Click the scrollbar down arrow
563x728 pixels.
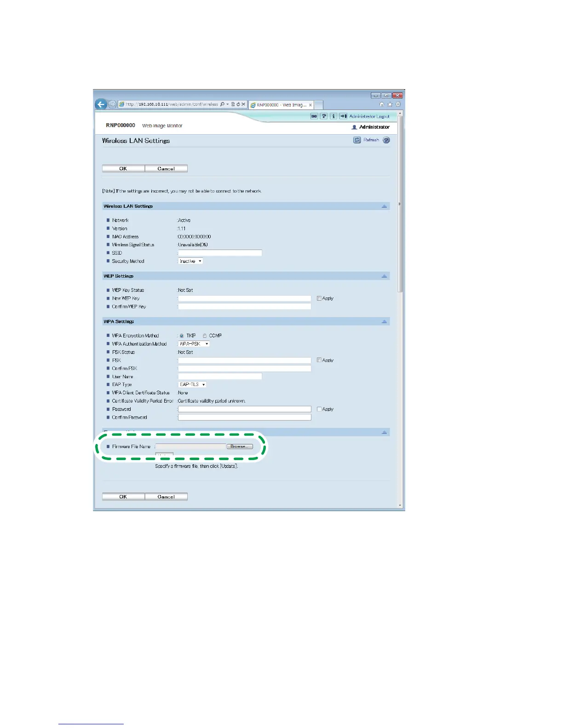pyautogui.click(x=400, y=506)
